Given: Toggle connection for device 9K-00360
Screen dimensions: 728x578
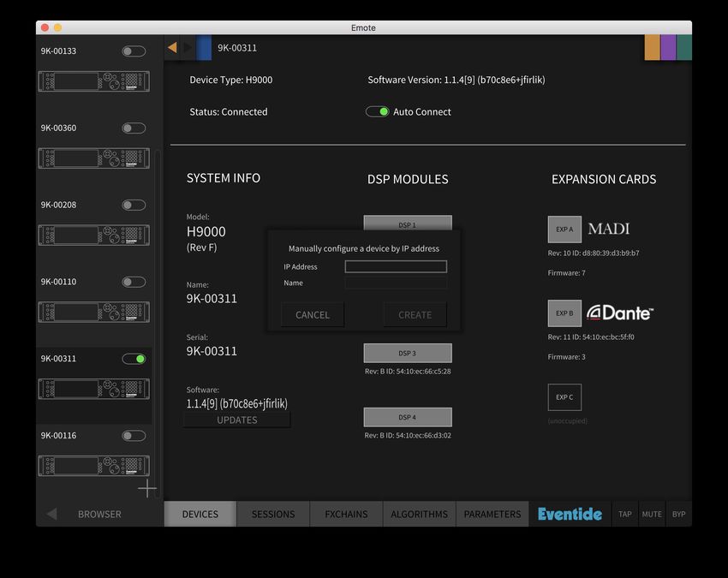Looking at the screenshot, I should pos(134,128).
